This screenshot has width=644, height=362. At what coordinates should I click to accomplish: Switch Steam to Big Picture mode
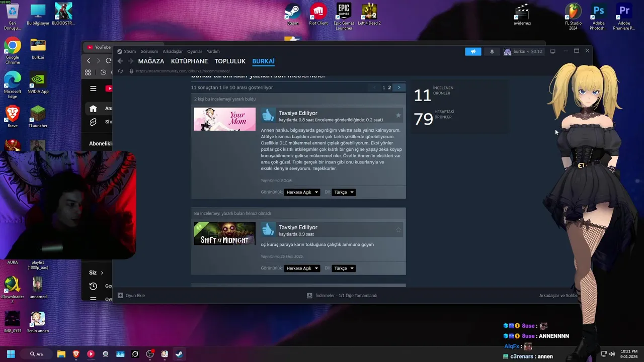pos(552,51)
